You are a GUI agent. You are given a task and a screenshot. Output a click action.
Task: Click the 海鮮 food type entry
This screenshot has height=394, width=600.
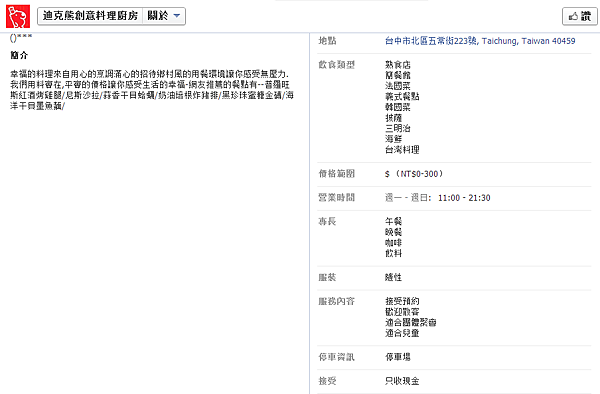[393, 139]
